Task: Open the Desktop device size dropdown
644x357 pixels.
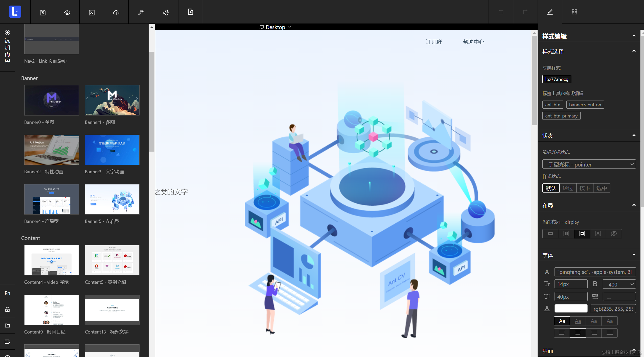Action: point(275,27)
